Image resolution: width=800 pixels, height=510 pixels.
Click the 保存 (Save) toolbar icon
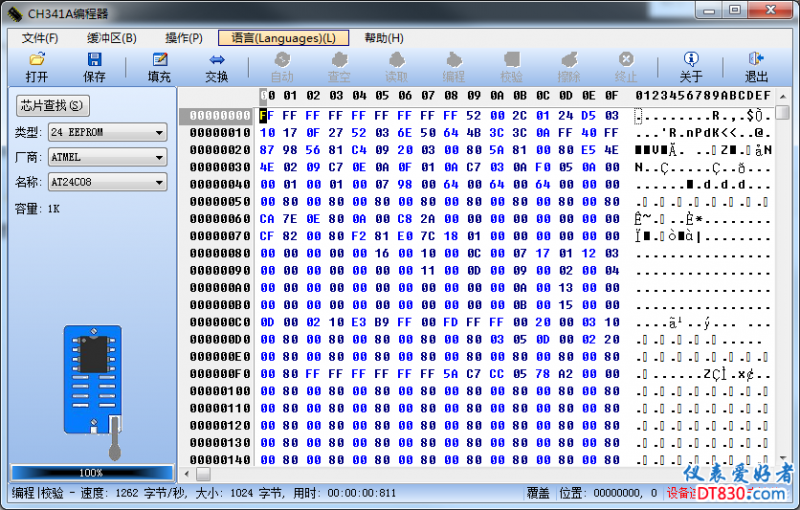tap(94, 67)
